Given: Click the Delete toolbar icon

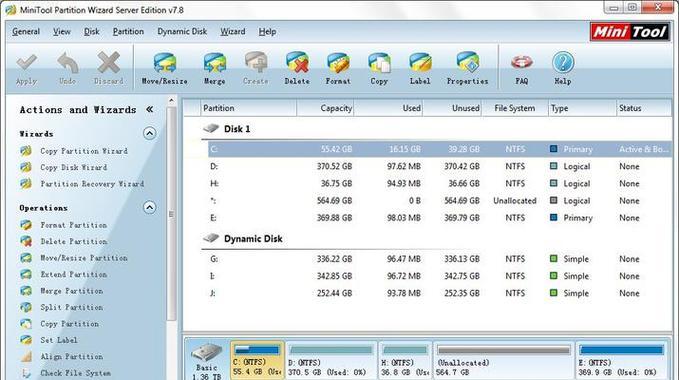Looking at the screenshot, I should 297,63.
